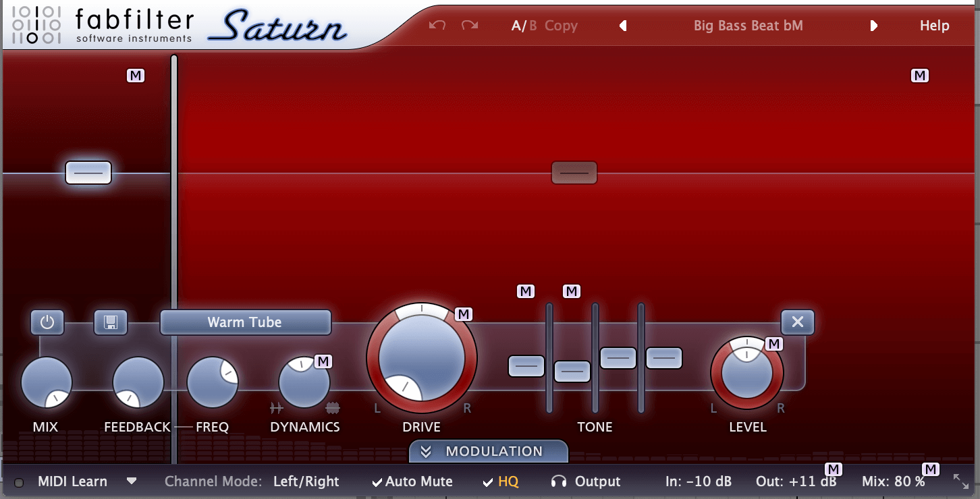Viewport: 980px width, 499px height.
Task: Click the Mix: 80 % value
Action: point(894,481)
